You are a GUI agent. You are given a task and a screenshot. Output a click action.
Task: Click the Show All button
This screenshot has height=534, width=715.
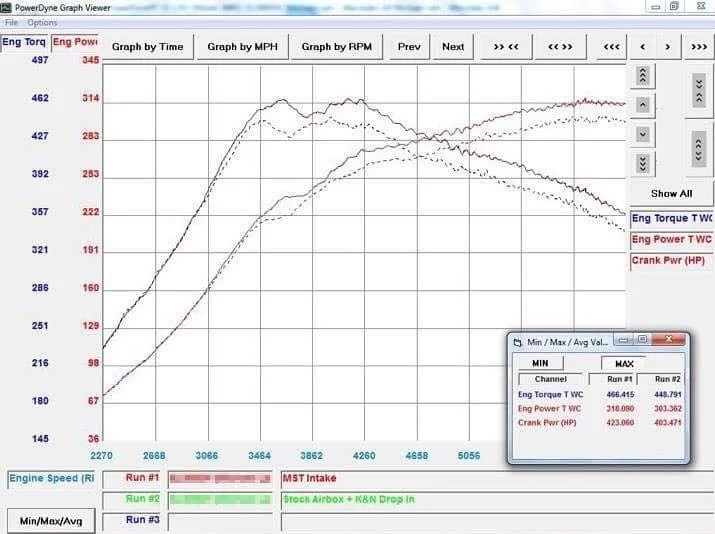pyautogui.click(x=671, y=193)
